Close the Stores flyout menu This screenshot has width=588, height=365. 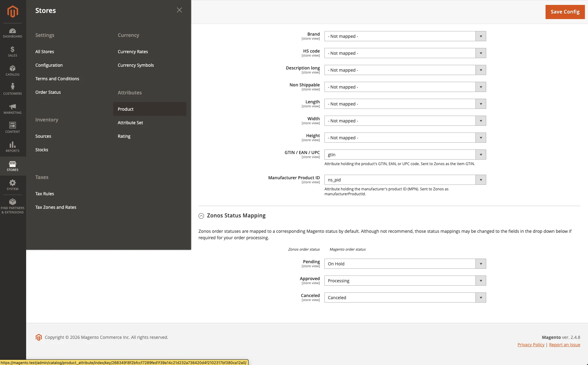coord(179,10)
